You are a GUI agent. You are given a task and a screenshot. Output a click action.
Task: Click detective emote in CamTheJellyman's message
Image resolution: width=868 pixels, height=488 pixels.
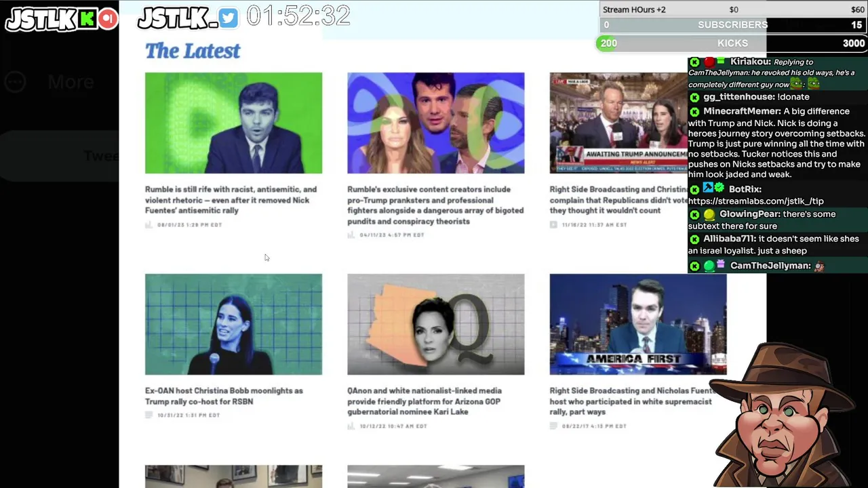click(x=819, y=266)
